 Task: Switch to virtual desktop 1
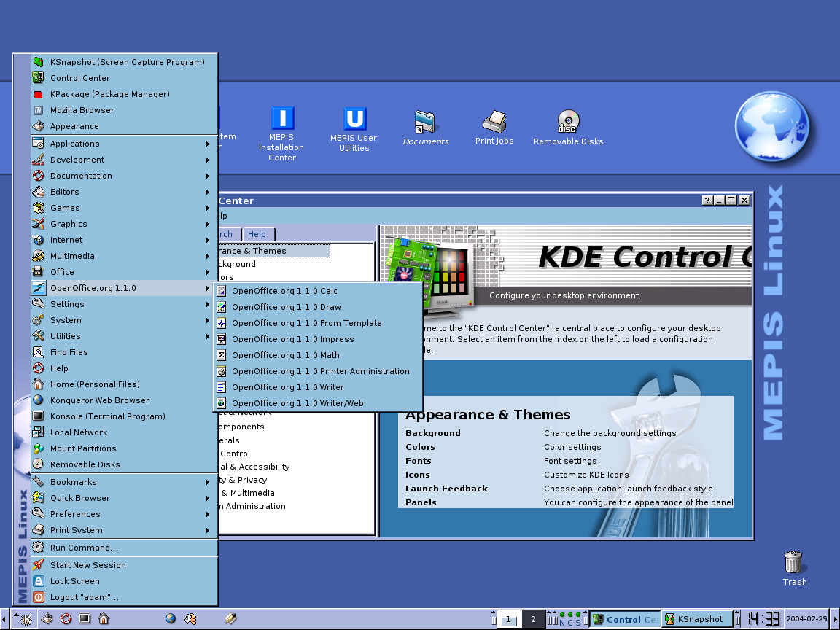[508, 619]
